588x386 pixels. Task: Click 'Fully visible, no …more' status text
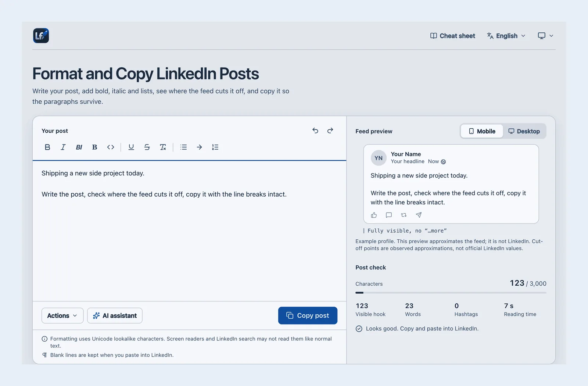click(x=407, y=230)
